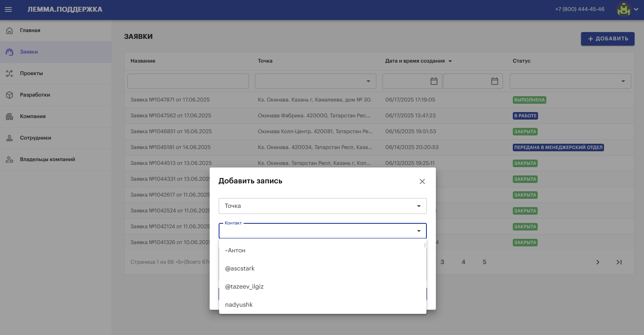This screenshot has height=335, width=644.
Task: Click the Название filter text field
Action: tap(188, 81)
